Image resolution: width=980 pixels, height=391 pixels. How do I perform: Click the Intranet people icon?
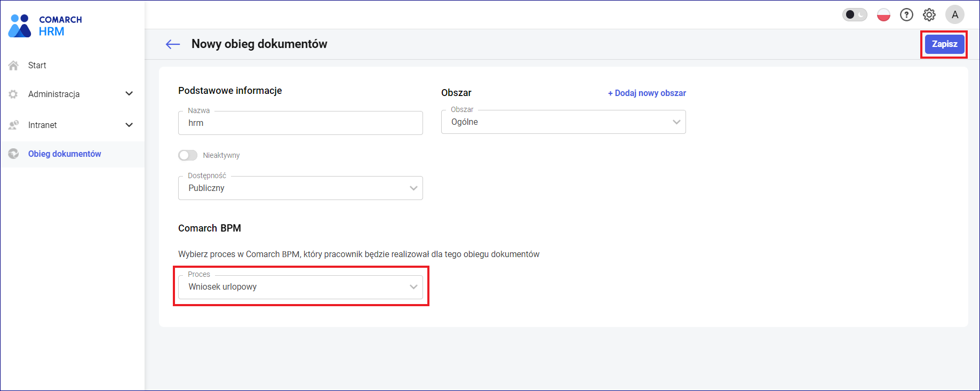(x=14, y=125)
